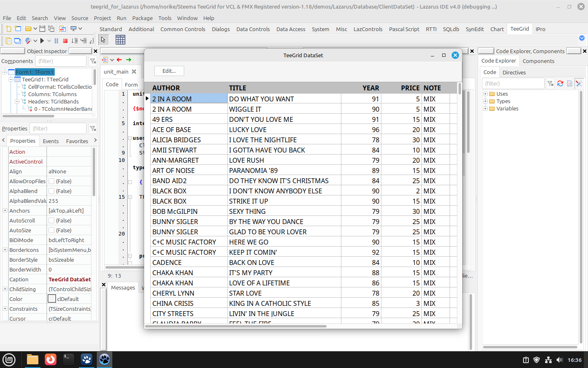
Task: Switch to the Events tab
Action: [51, 141]
